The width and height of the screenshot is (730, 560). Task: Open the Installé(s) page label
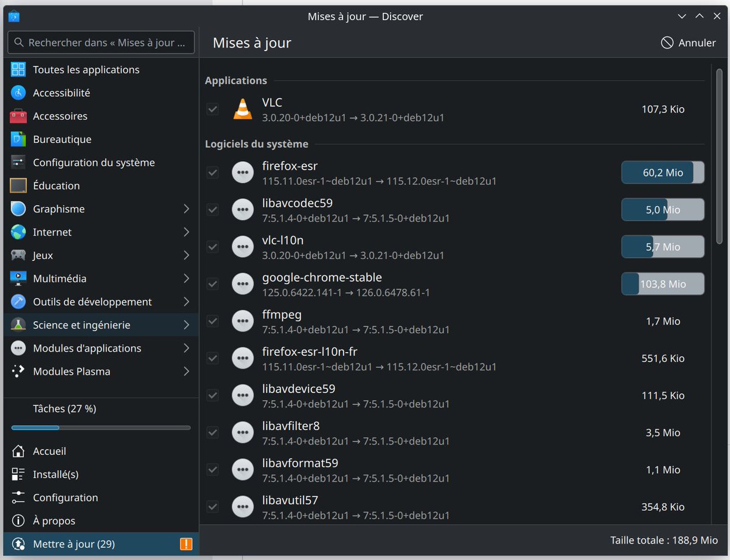click(x=55, y=474)
